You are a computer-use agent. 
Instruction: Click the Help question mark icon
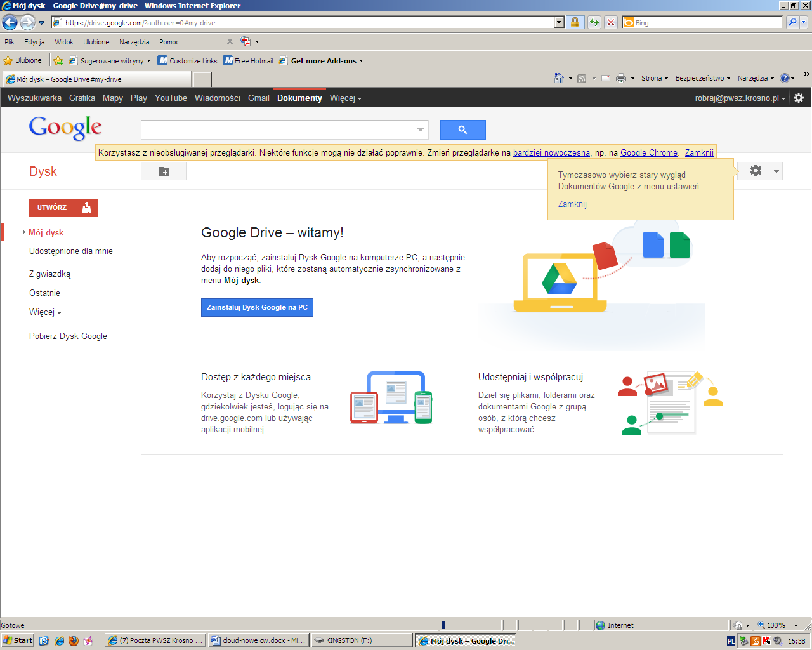785,78
